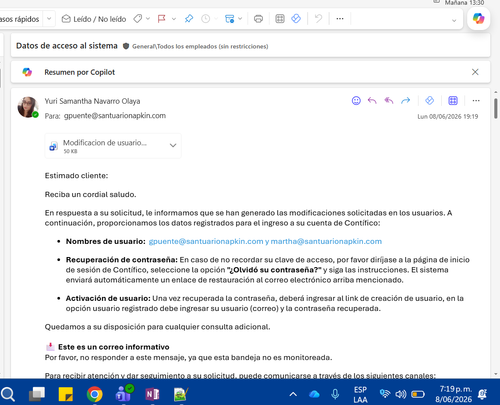Forward the message
Viewport: 500px width, 405px height.
coord(405,100)
